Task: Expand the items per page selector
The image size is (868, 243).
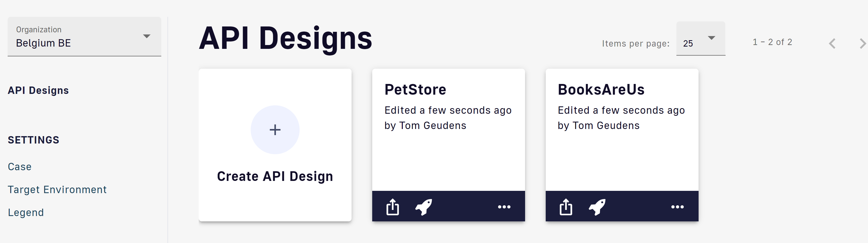Action: click(701, 38)
